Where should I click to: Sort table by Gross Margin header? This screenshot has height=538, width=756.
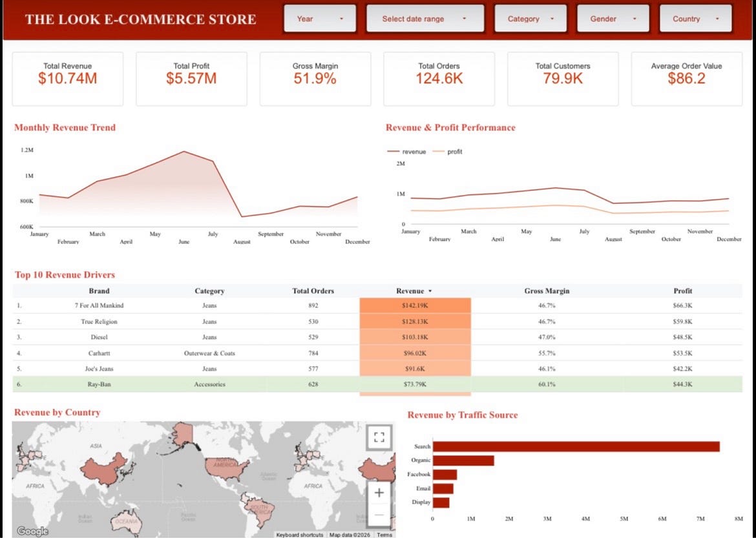click(x=547, y=291)
